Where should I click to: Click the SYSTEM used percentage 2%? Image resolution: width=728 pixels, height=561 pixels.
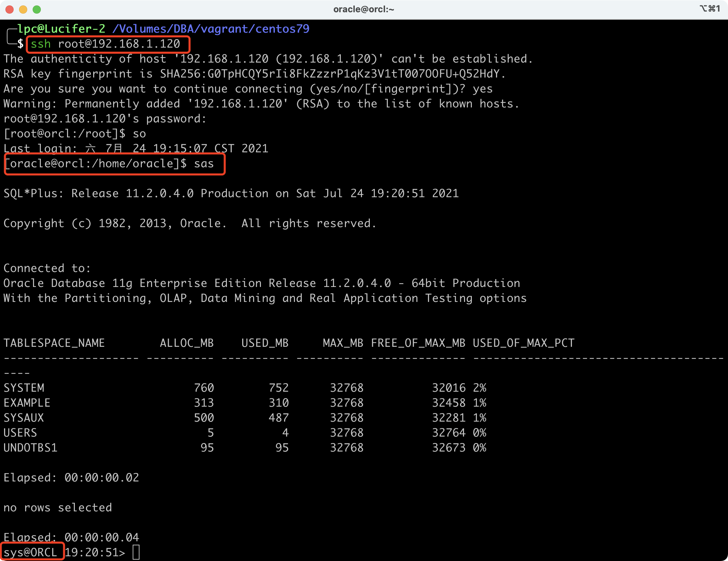[x=480, y=388]
